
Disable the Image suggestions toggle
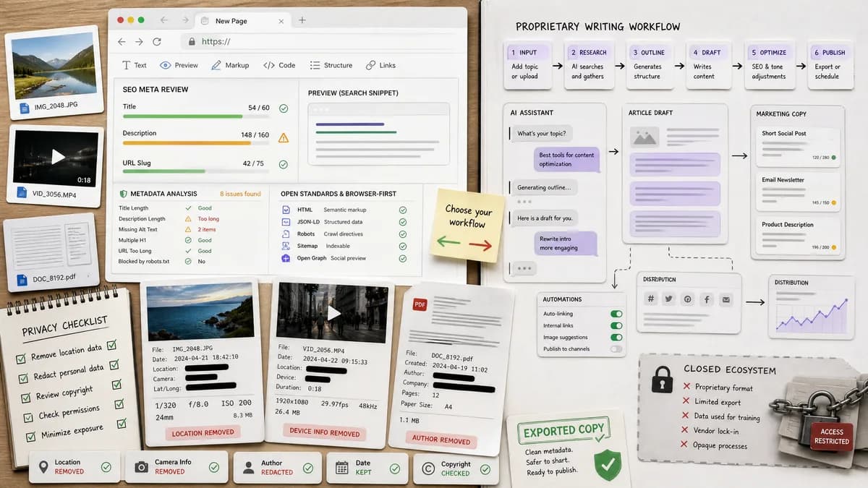(x=616, y=338)
